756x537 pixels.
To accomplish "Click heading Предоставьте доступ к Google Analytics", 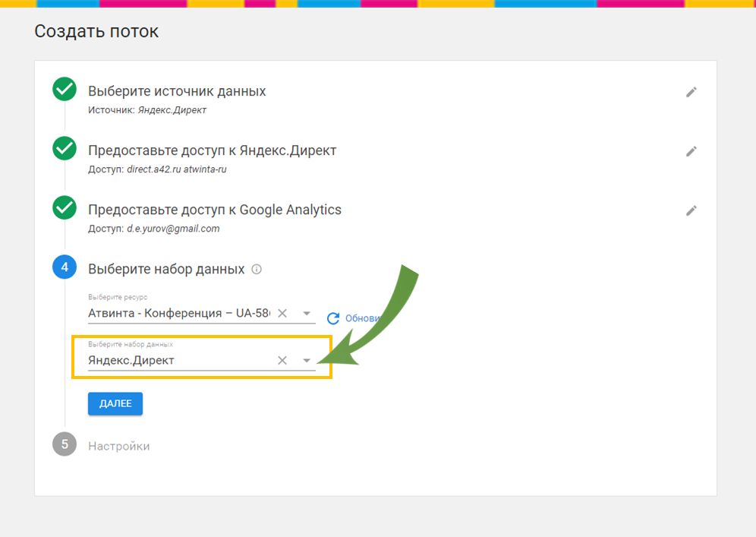I will 215,210.
